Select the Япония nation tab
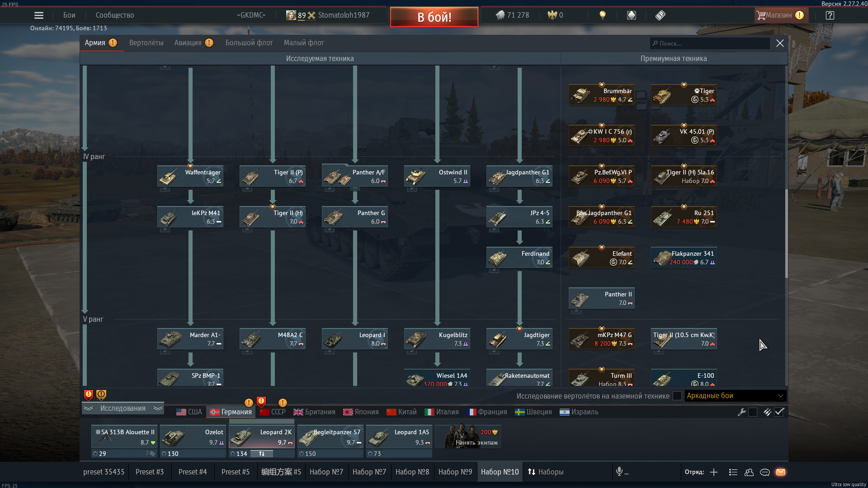This screenshot has width=868, height=488. pyautogui.click(x=361, y=412)
